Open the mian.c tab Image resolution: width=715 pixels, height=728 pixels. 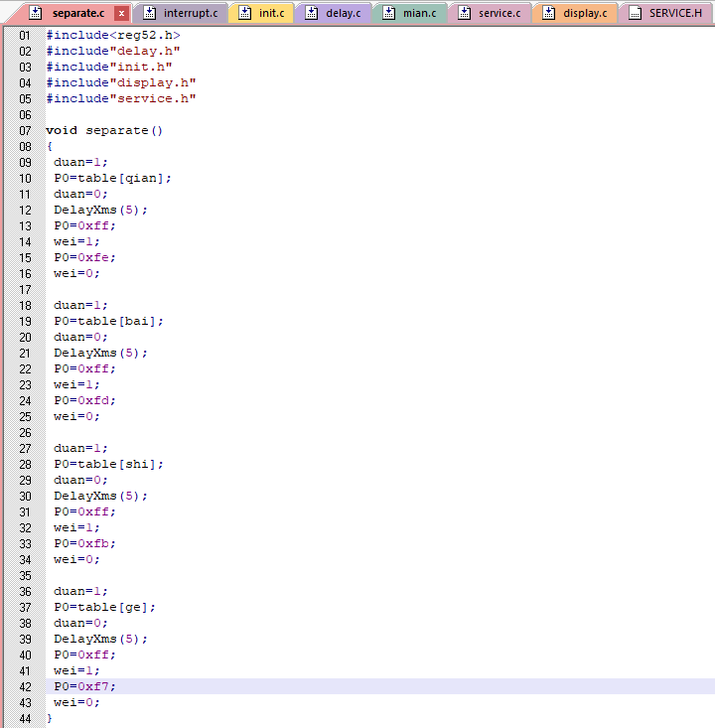tap(410, 14)
